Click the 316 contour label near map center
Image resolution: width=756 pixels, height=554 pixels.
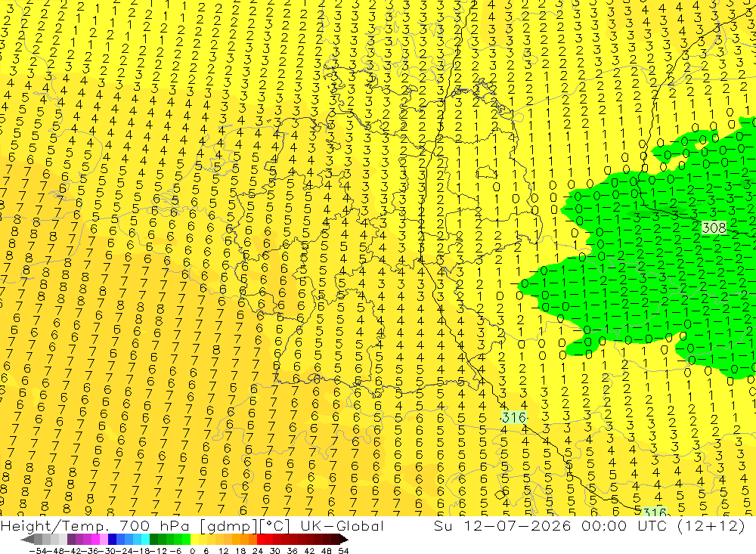[514, 417]
